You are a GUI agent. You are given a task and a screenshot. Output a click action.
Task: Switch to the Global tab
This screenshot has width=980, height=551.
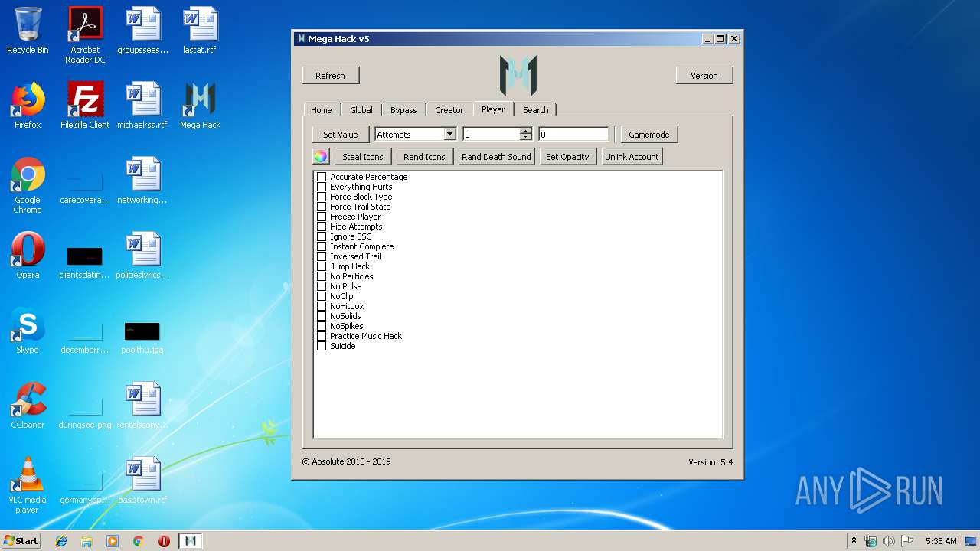(x=361, y=110)
